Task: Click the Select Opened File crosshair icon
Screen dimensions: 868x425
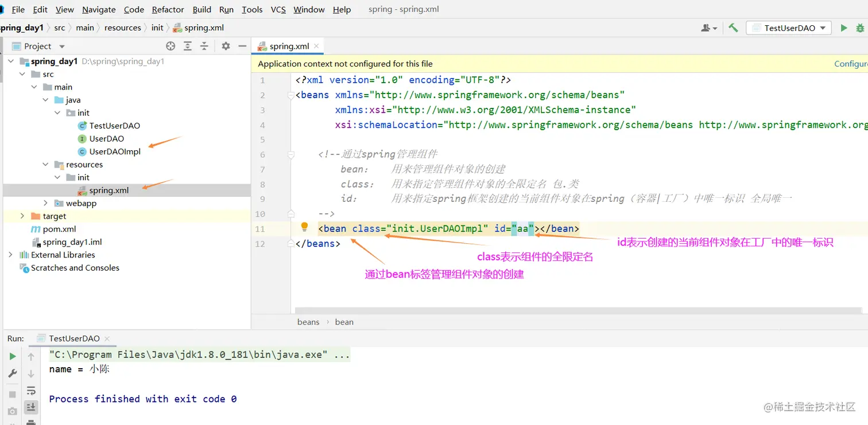Action: 170,46
